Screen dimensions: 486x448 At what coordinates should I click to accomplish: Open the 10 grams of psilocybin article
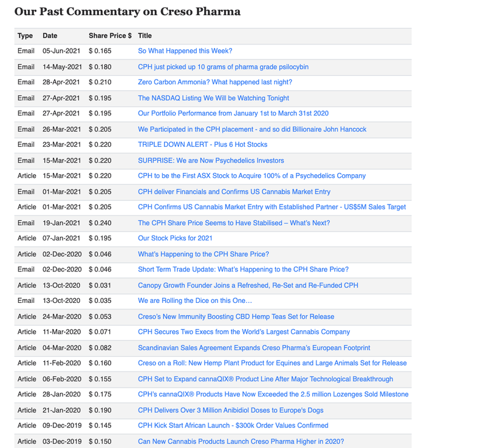tap(223, 67)
